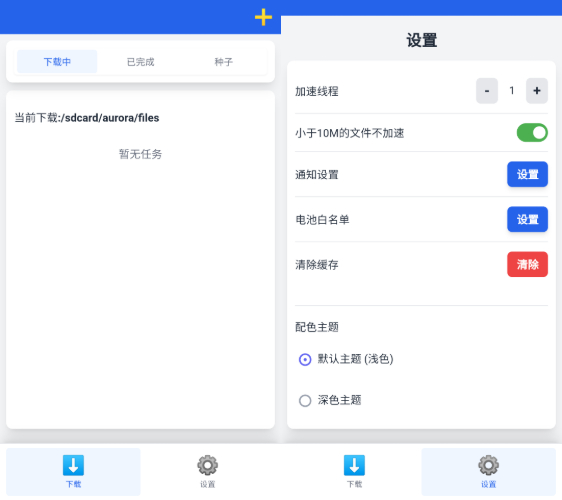Screen dimensions: 562x500
Task: Select 默认主题 (浅色) radio option
Action: click(305, 359)
